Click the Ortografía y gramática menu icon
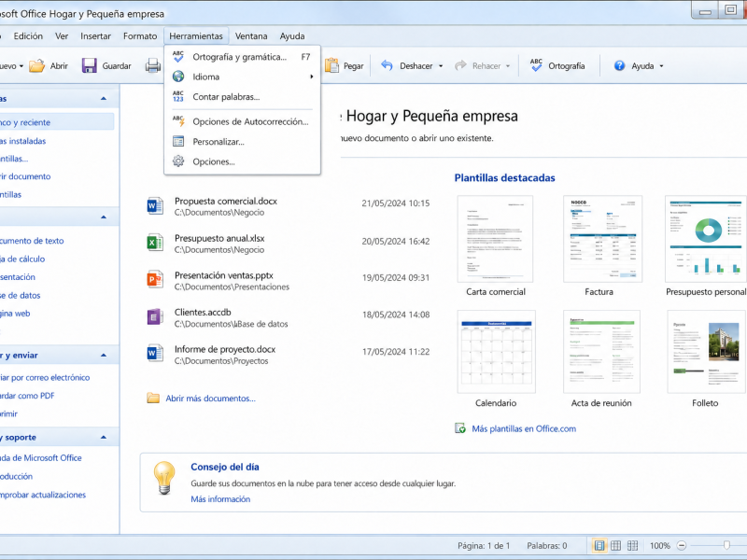Viewport: 747px width, 560px height. (178, 57)
